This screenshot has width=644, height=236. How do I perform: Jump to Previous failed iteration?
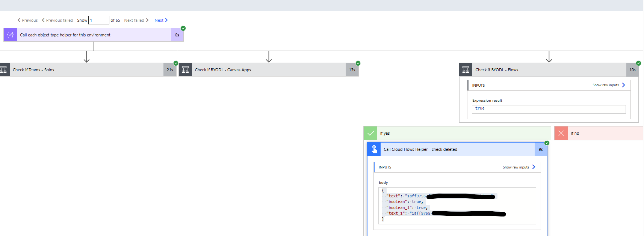tap(57, 20)
